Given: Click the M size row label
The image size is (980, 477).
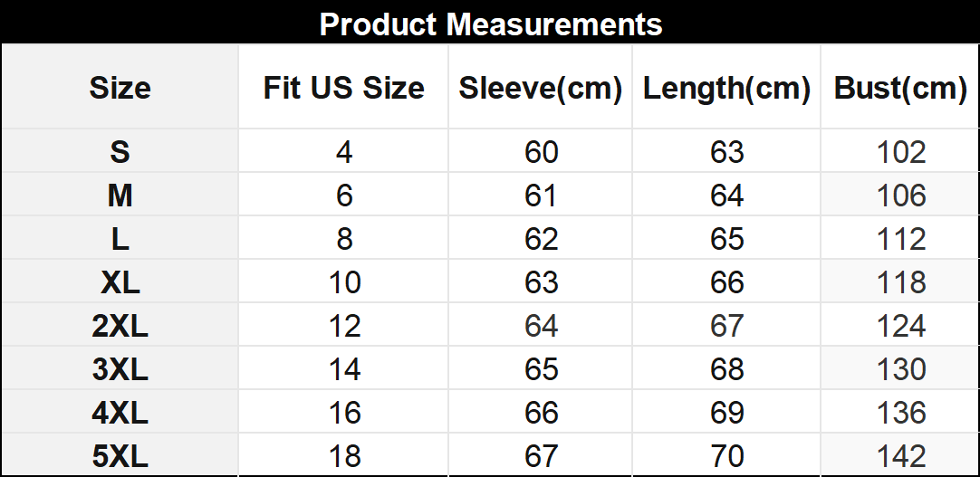Looking at the screenshot, I should click(120, 196).
